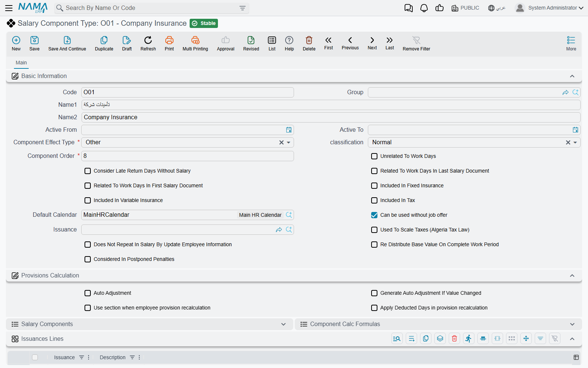Collapse the Provisions Calculation section
The image size is (588, 368).
(x=572, y=276)
